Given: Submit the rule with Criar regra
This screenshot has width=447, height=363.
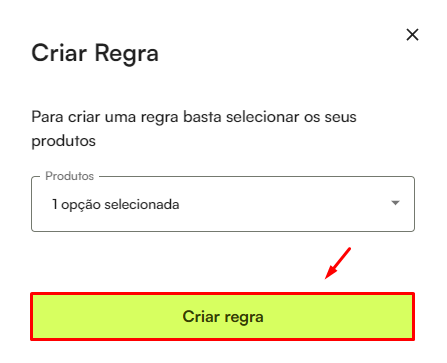Looking at the screenshot, I should tap(223, 317).
